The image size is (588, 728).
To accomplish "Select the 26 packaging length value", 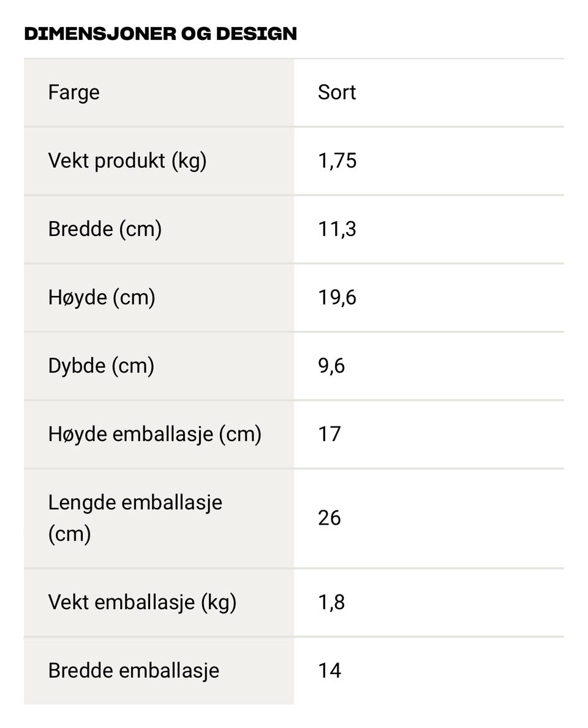I will (329, 518).
